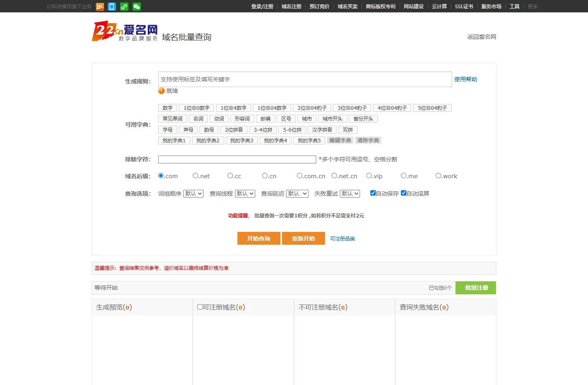Select the .net domain suffix
Screen dimensions: 588x385
point(196,176)
